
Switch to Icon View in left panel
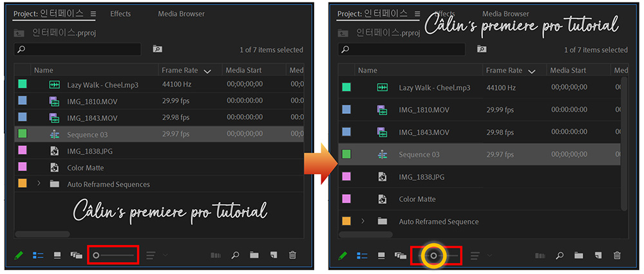click(57, 255)
